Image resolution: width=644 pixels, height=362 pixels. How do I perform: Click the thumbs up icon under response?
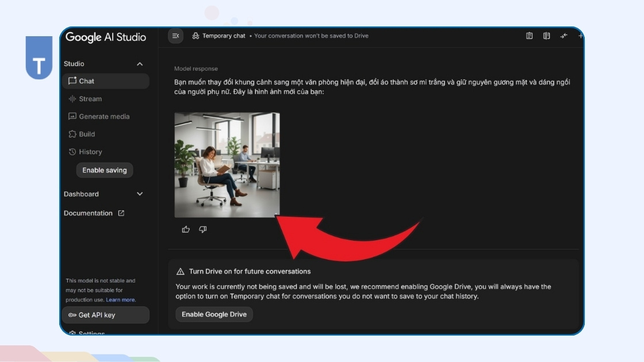click(186, 229)
